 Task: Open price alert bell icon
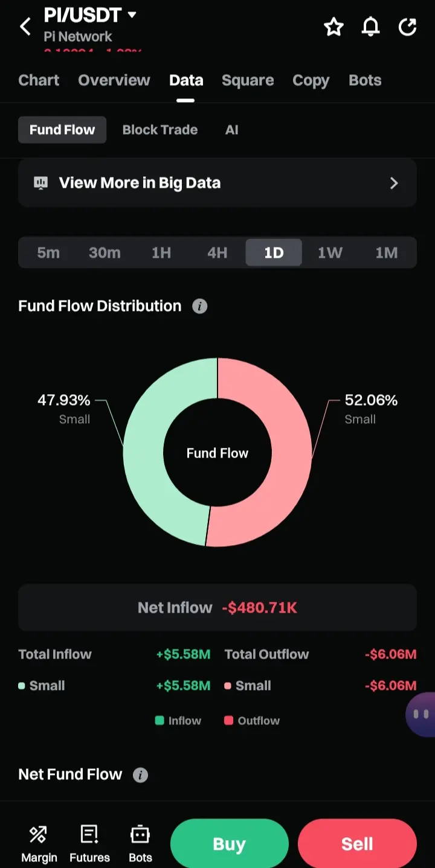(x=370, y=27)
